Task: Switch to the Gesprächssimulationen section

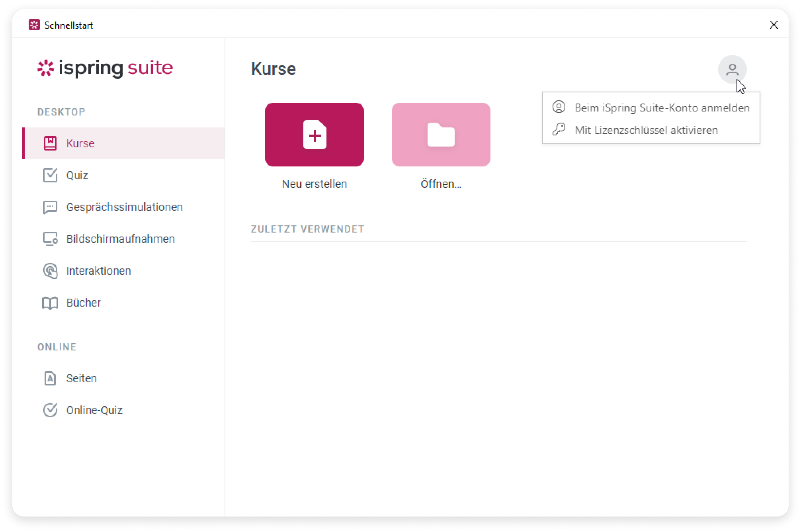Action: tap(124, 207)
